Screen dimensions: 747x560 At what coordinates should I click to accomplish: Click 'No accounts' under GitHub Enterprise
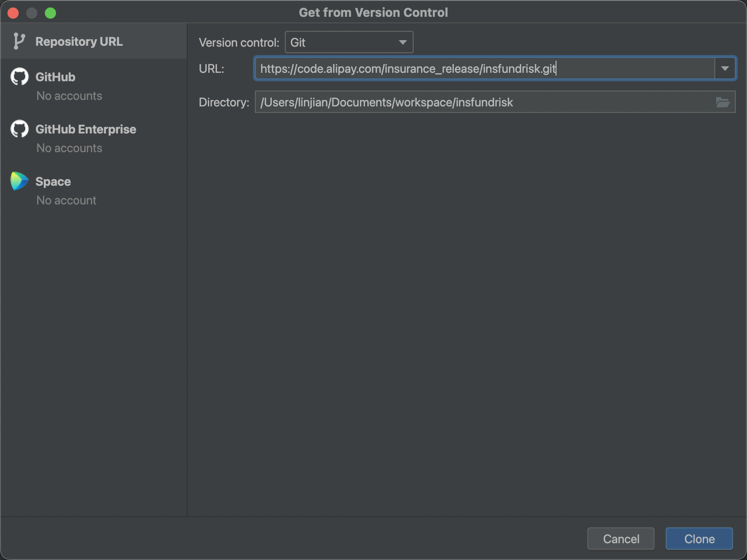69,148
